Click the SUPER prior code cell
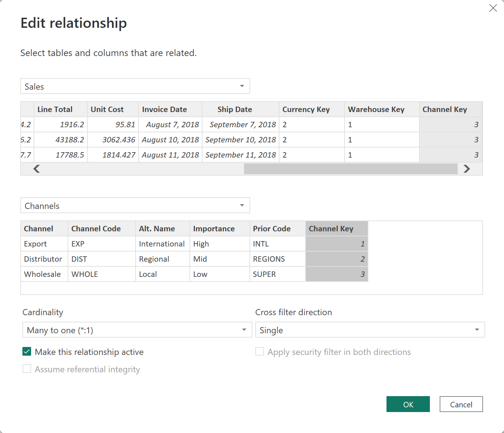This screenshot has height=433, width=504. pos(277,274)
